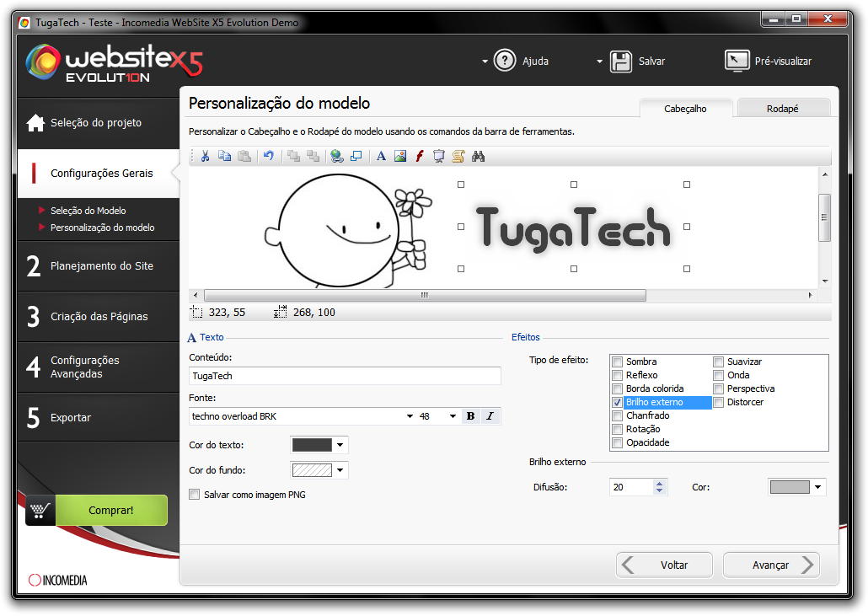868x616 pixels.
Task: Switch to the Cabeçalho tab
Action: 685,109
